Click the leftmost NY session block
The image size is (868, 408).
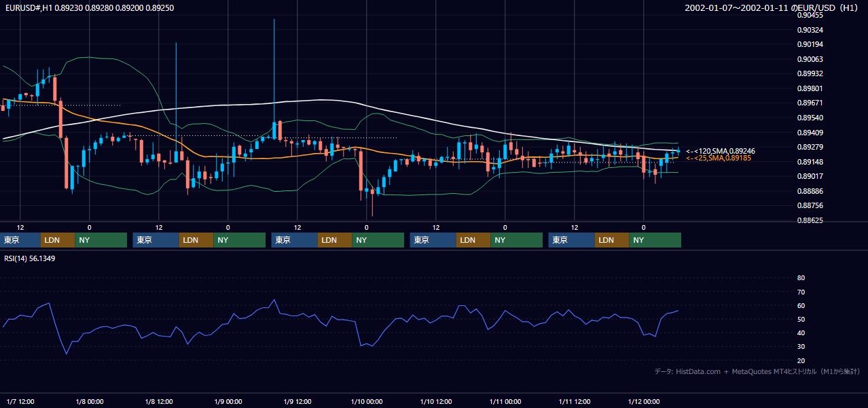[x=101, y=240]
